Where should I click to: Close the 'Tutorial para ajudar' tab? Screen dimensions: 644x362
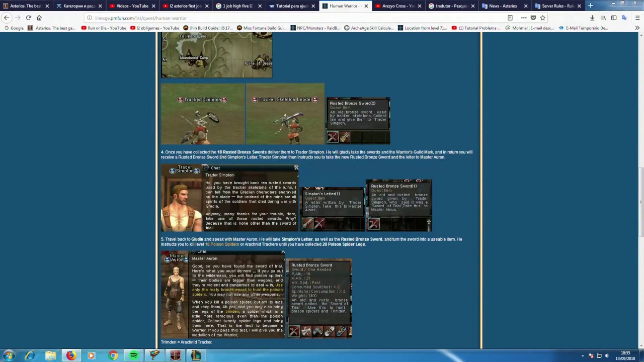pyautogui.click(x=312, y=6)
